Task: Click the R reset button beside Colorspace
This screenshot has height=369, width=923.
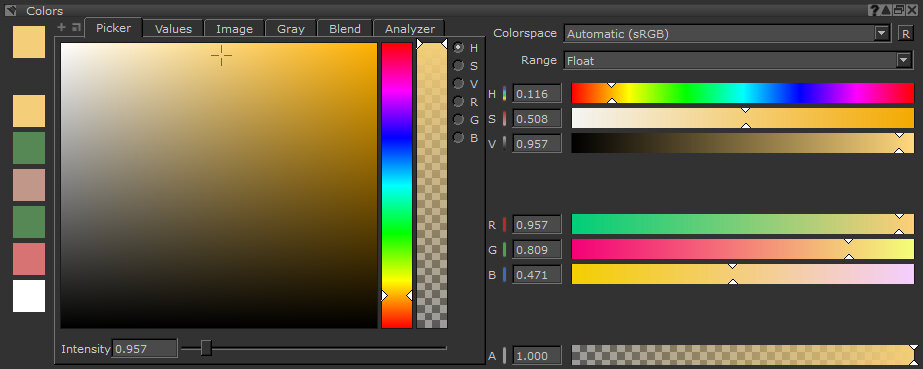Action: click(905, 34)
